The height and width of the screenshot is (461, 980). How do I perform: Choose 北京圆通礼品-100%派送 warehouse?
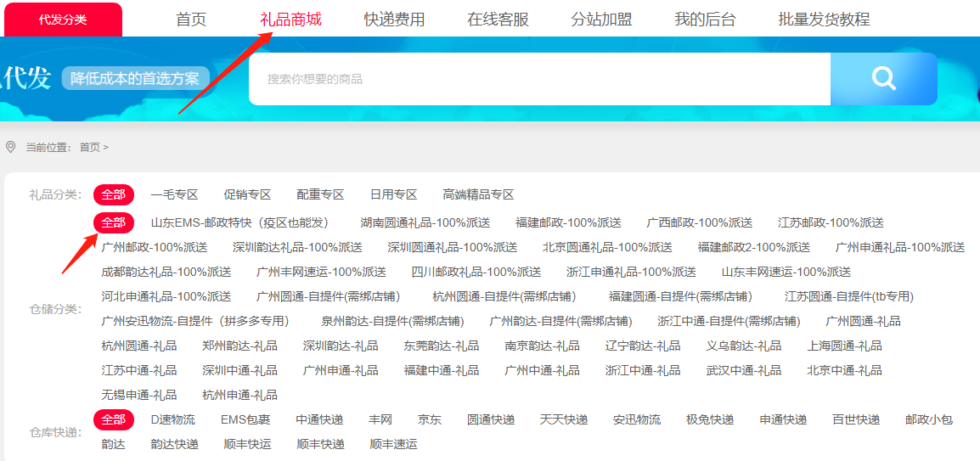tap(607, 247)
